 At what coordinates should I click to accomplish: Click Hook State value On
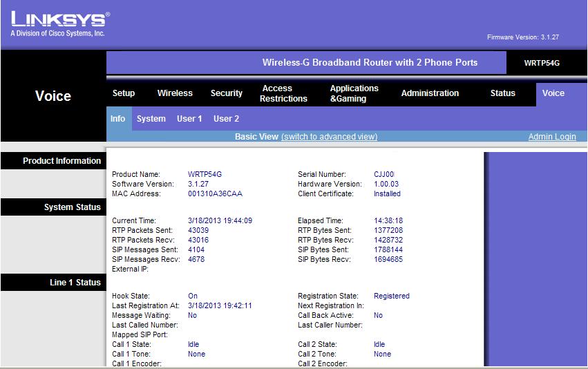point(193,296)
